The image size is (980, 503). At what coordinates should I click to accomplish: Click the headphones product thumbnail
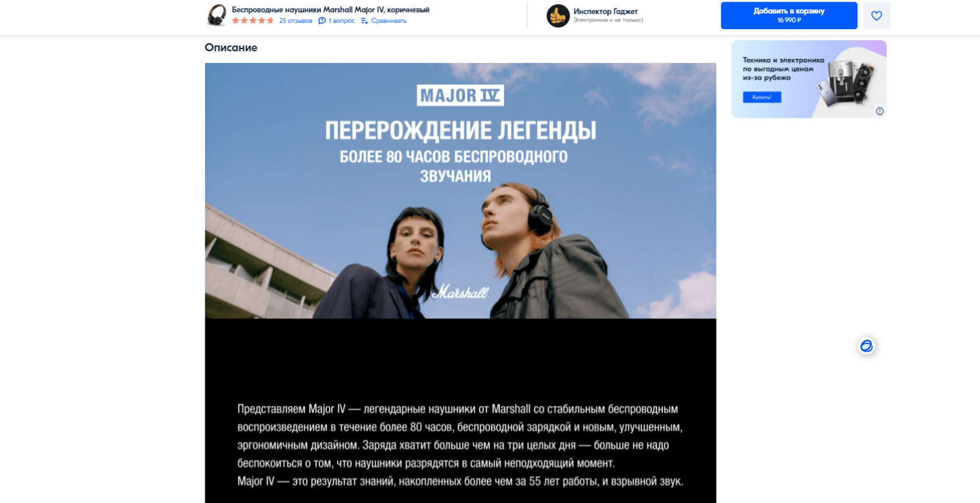click(x=217, y=15)
